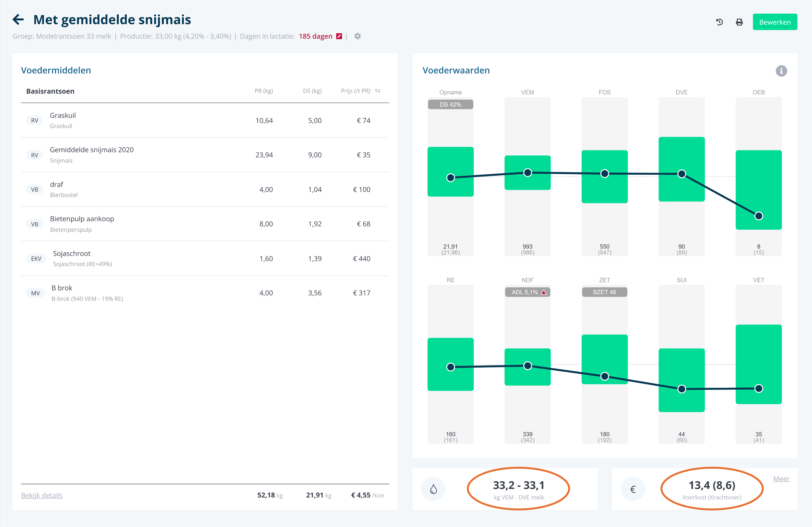Screen dimensions: 812x527
Task: Click the SUI green range bar
Action: click(x=681, y=365)
